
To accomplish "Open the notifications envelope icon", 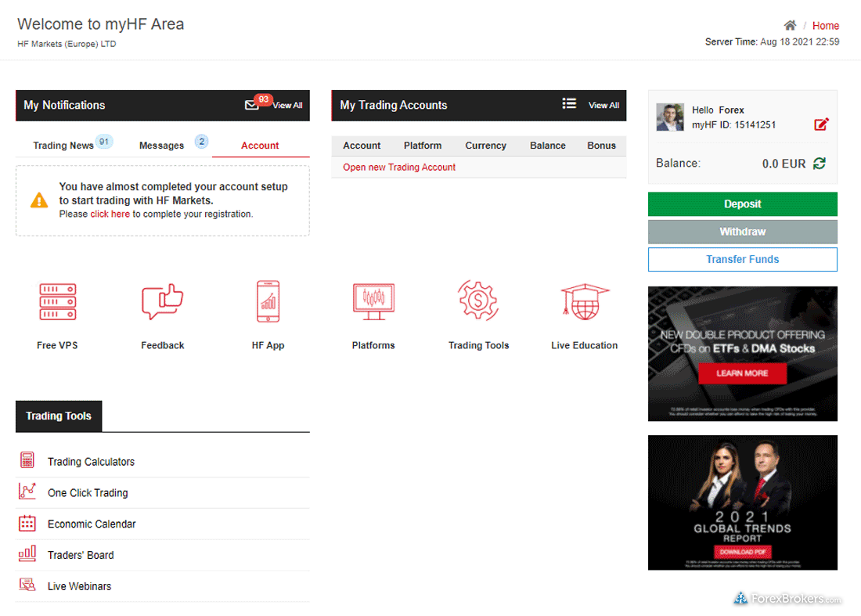I will [x=251, y=105].
